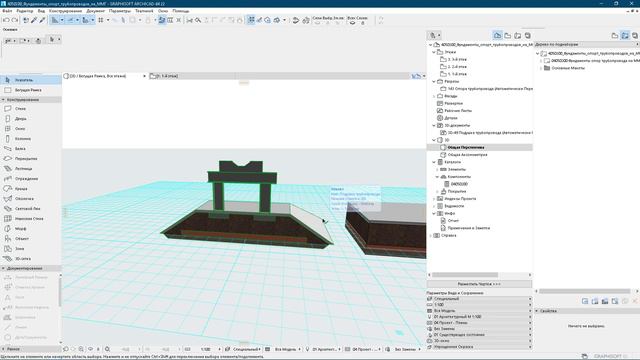
Task: Open Отчет item under Инфо
Action: (x=453, y=221)
